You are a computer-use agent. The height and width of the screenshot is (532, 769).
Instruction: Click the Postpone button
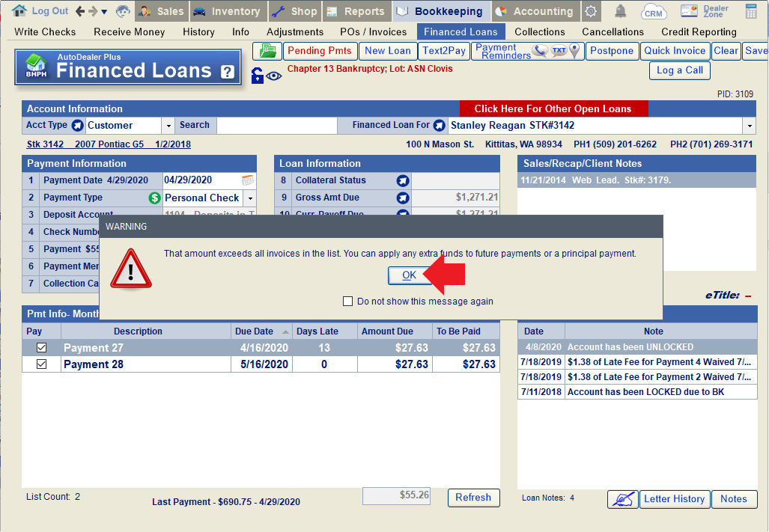(x=612, y=51)
